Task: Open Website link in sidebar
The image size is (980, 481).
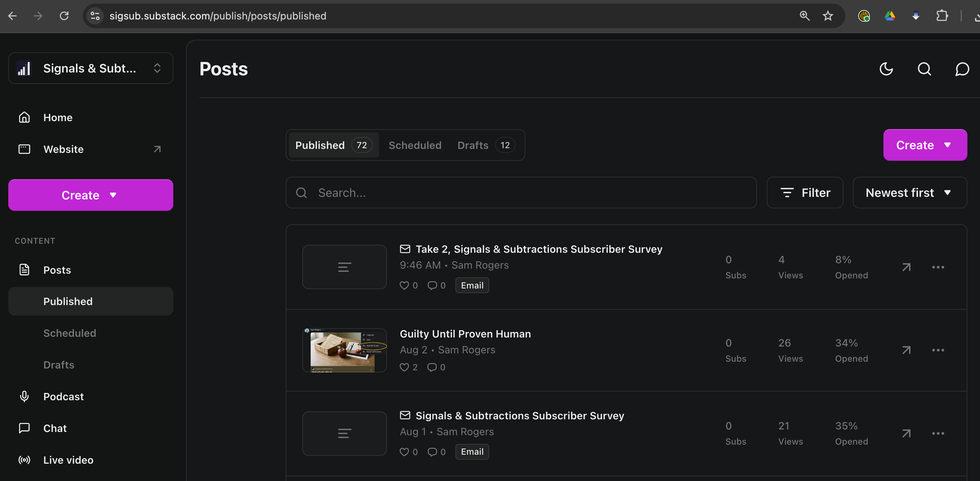Action: click(90, 149)
